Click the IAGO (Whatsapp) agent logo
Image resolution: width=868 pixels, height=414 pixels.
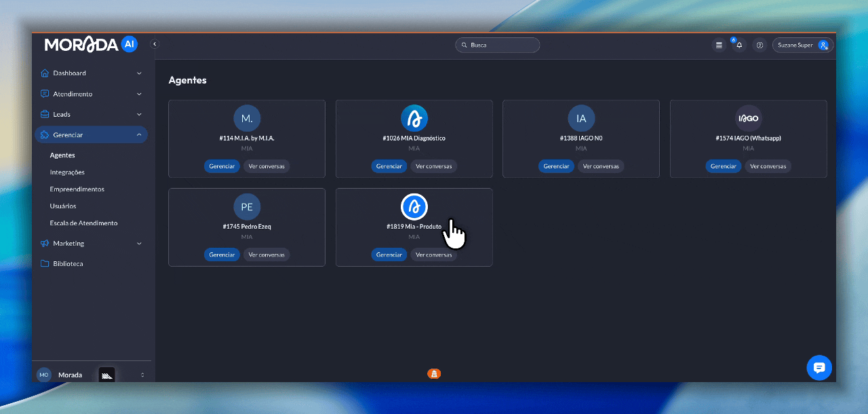click(x=749, y=118)
